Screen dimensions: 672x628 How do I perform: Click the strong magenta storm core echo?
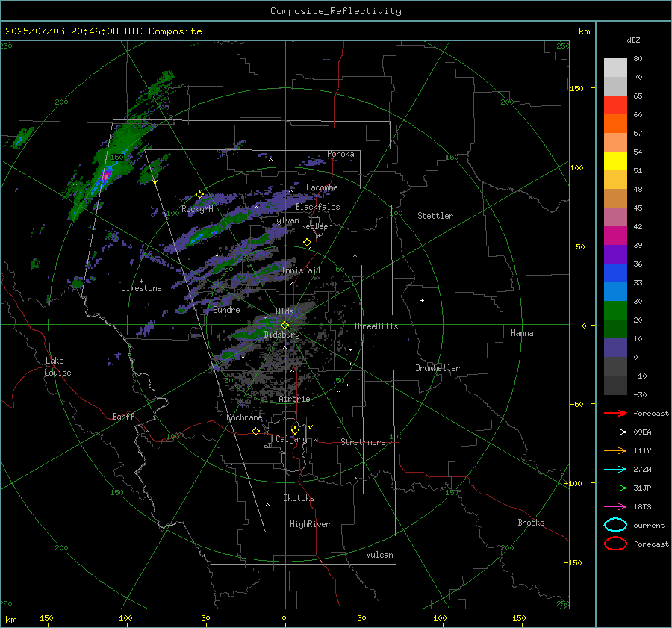(x=105, y=177)
